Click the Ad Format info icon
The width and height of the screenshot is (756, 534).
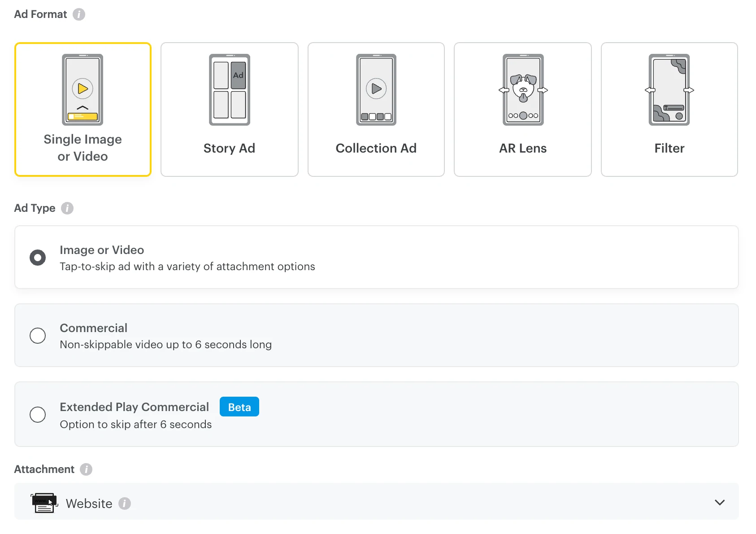tap(79, 14)
